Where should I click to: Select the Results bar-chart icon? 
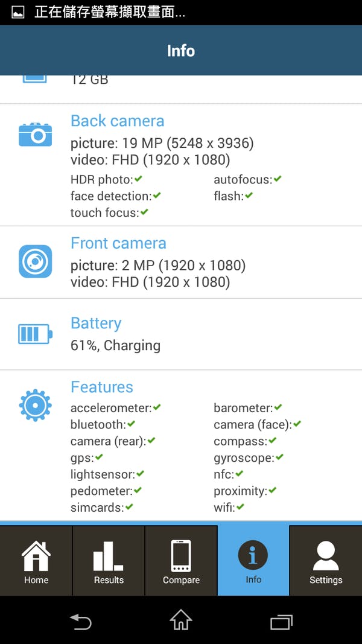click(108, 554)
